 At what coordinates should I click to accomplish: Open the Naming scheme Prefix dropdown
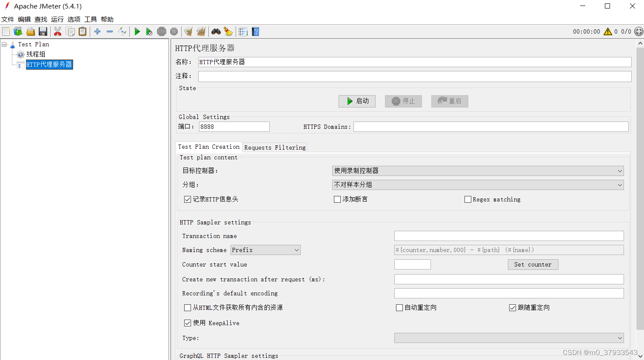tap(265, 250)
